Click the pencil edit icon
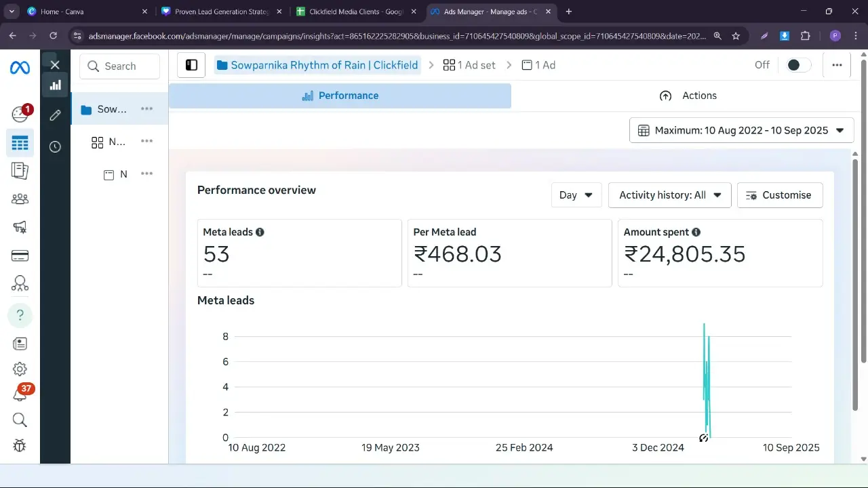This screenshot has width=868, height=488. coord(55,115)
